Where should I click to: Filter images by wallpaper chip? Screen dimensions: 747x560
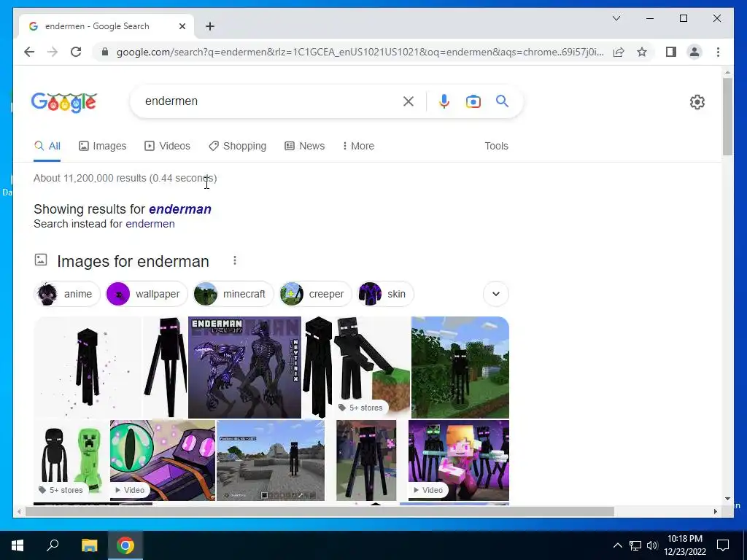(146, 294)
